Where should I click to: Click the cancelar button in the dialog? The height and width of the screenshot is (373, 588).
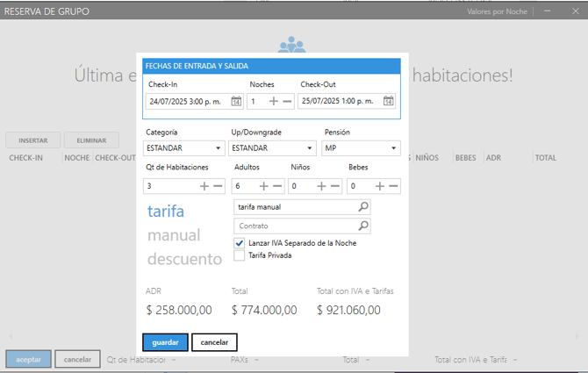tap(214, 342)
